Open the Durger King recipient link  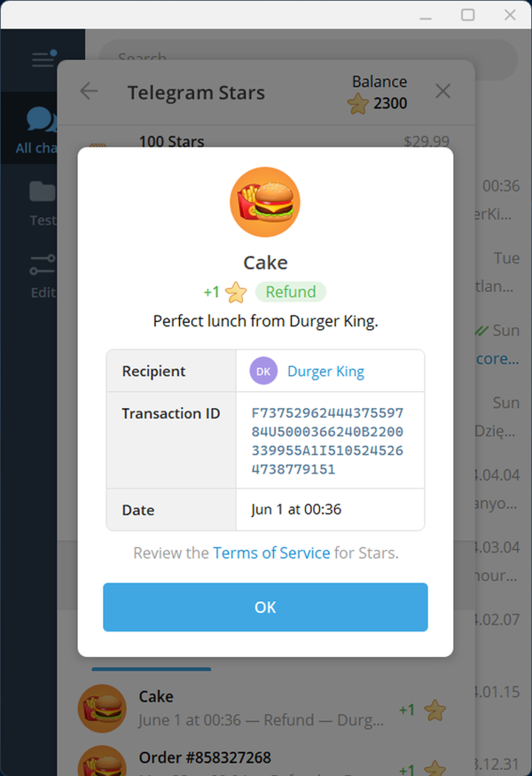coord(325,372)
